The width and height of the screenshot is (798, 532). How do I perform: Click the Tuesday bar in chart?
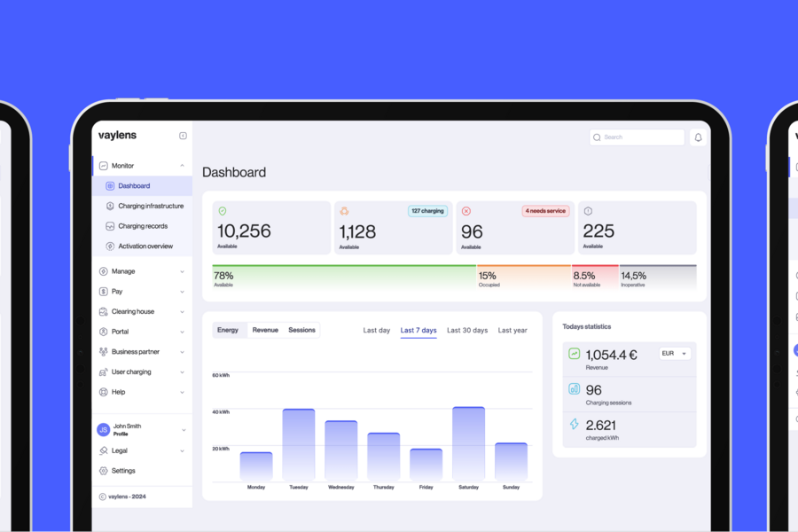click(299, 445)
